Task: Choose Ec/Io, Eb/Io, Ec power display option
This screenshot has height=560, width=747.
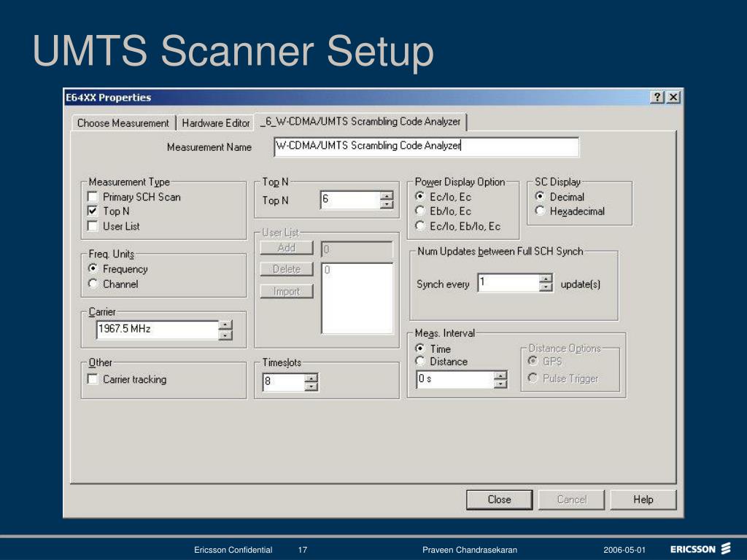Action: click(419, 226)
